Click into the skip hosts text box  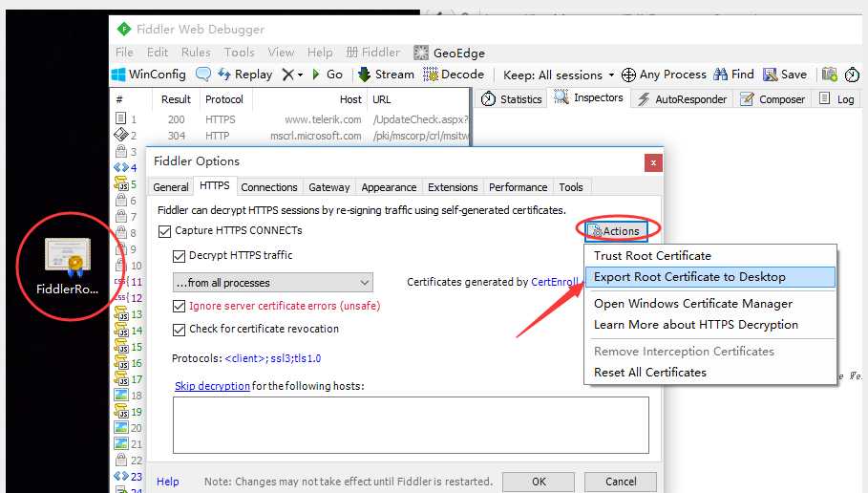click(x=411, y=425)
